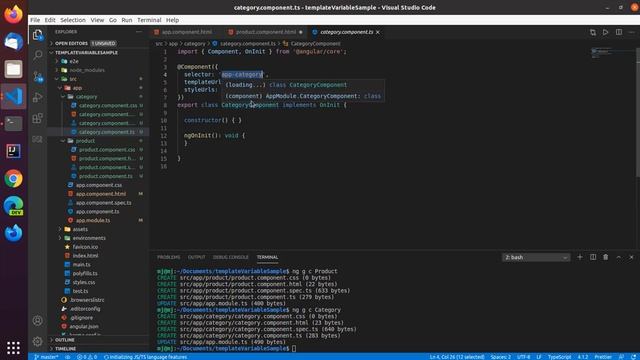The image size is (640, 360).
Task: Open editor More Actions ellipsis
Action: click(x=631, y=32)
